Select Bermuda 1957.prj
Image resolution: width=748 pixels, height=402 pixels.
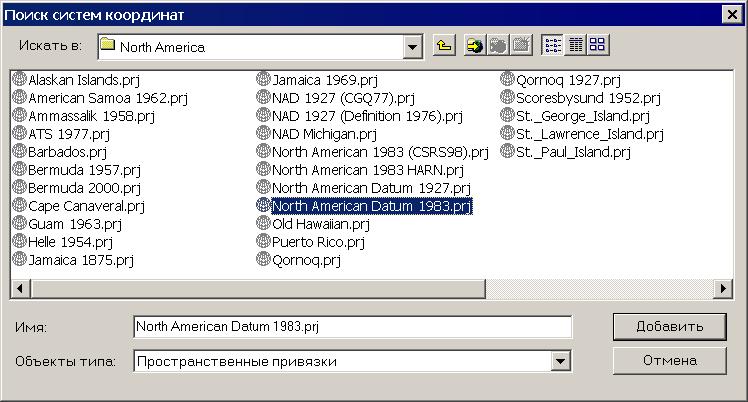(x=84, y=170)
